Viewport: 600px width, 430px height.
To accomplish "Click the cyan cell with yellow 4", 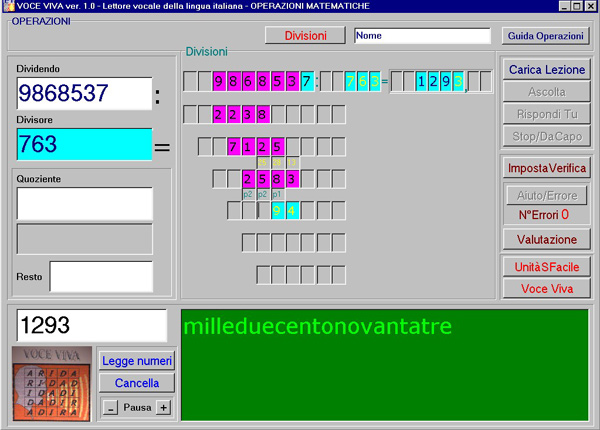I will tap(292, 211).
